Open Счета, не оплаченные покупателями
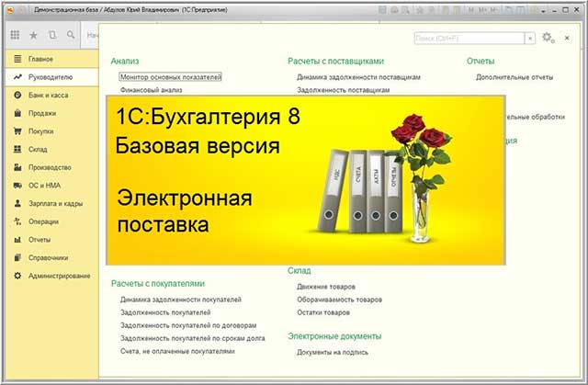Image resolution: width=588 pixels, height=385 pixels. tap(177, 351)
